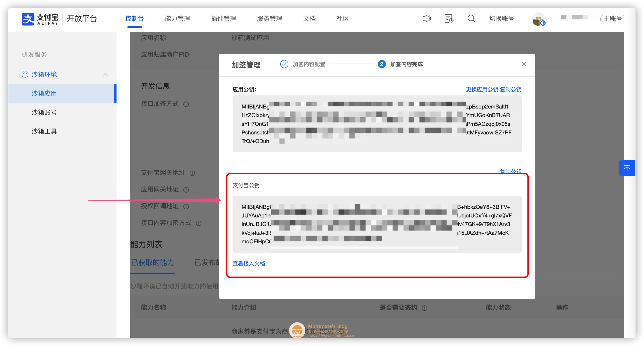This screenshot has height=346, width=644.
Task: Click the 加签内容配置 step label
Action: [309, 64]
